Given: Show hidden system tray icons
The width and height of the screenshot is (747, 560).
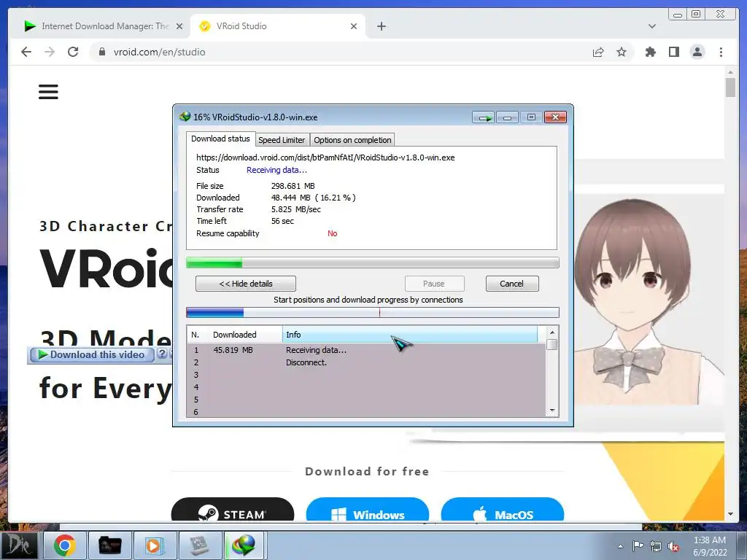Looking at the screenshot, I should [x=620, y=546].
